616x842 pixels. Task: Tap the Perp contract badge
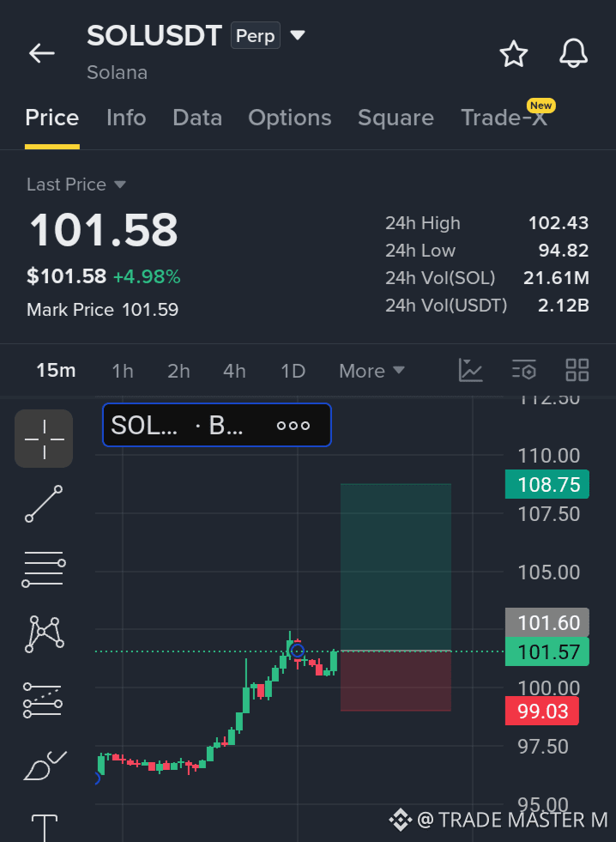[x=256, y=35]
